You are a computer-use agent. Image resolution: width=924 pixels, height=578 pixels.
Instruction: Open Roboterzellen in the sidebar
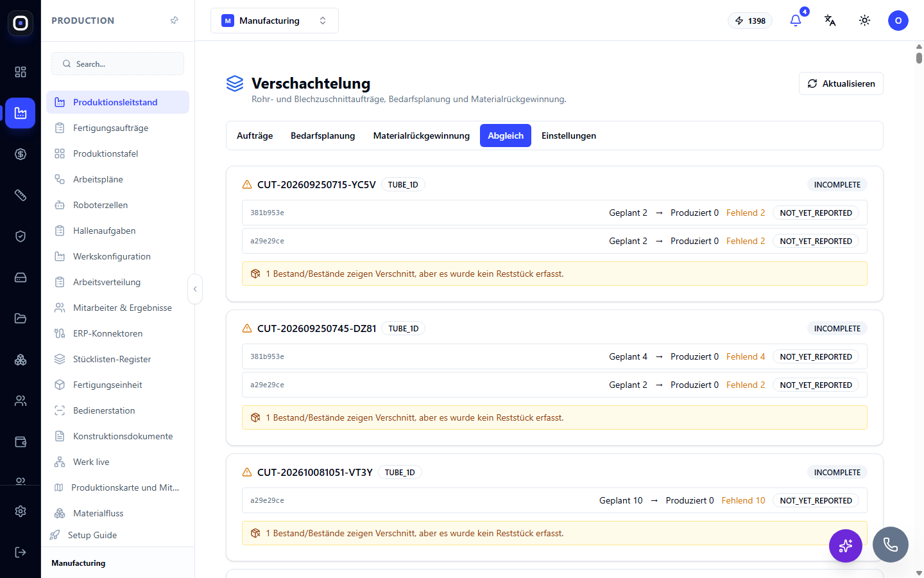117,205
